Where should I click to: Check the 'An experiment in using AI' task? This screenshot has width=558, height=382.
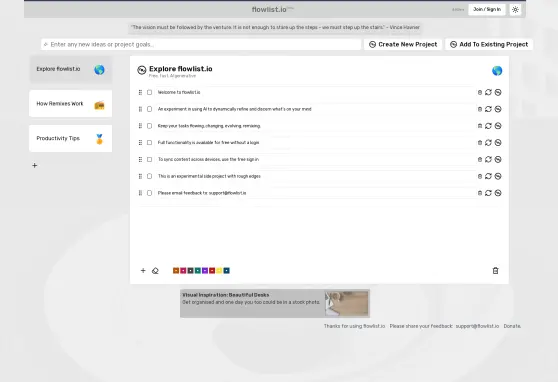tap(149, 109)
